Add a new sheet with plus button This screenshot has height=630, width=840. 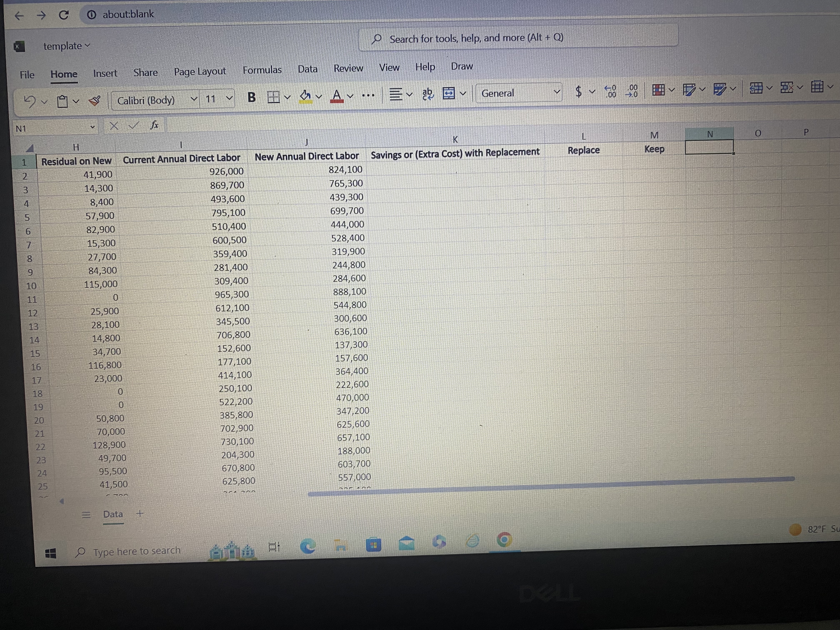pos(140,514)
